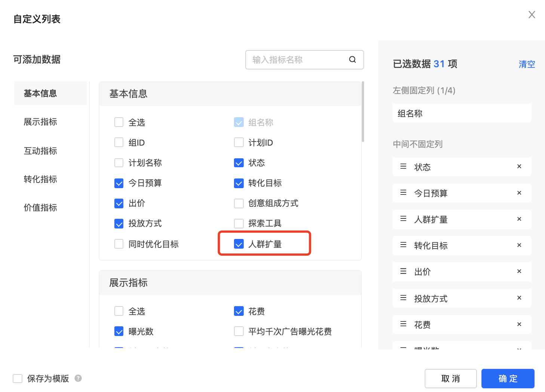Uncheck the highlighted 人群扩量 checkbox

pyautogui.click(x=239, y=244)
